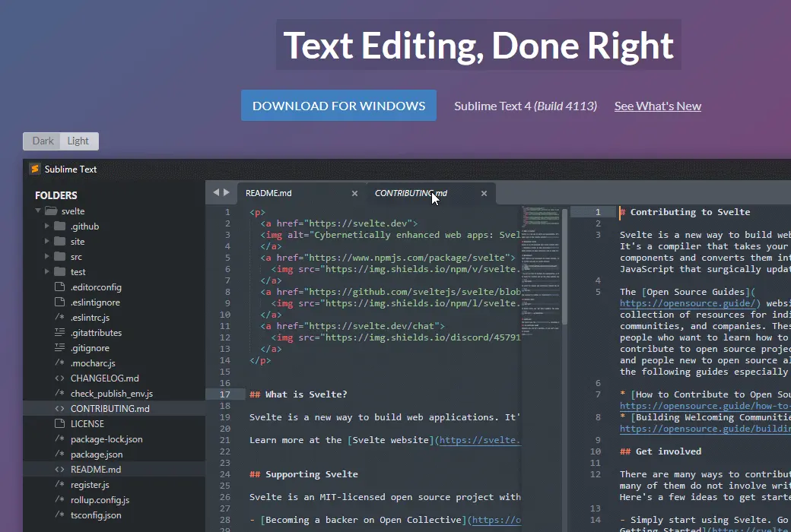791x532 pixels.
Task: Open the Svelte website link on line 21
Action: click(x=480, y=440)
